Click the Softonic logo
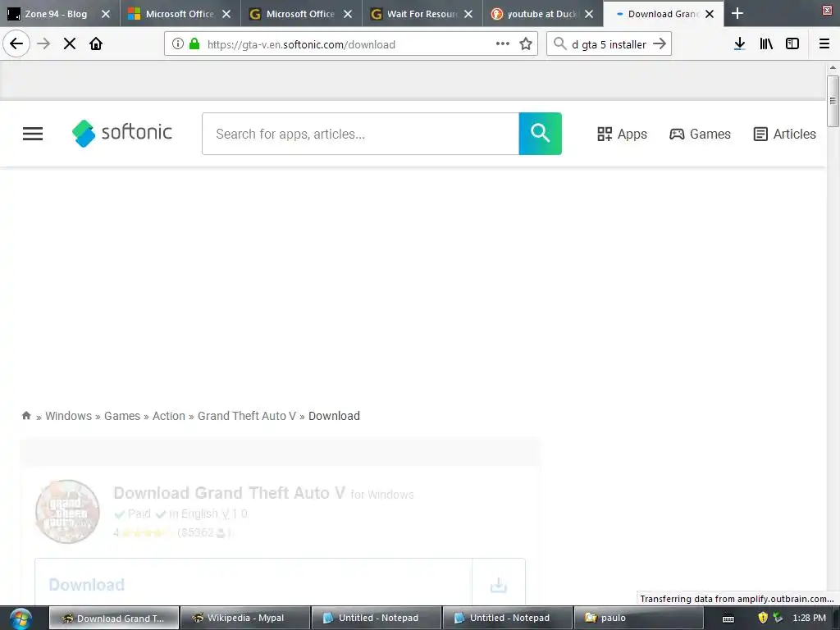Screen dimensions: 840x630 [x=122, y=134]
